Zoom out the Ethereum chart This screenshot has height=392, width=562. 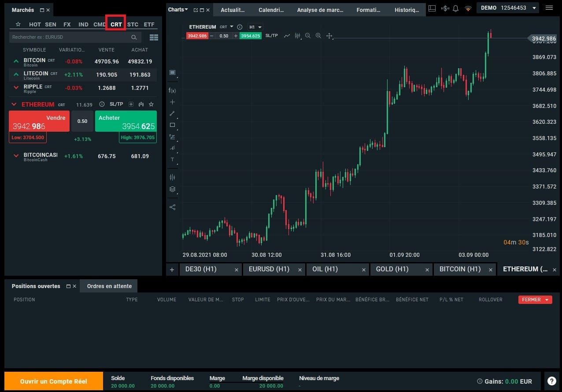[307, 36]
